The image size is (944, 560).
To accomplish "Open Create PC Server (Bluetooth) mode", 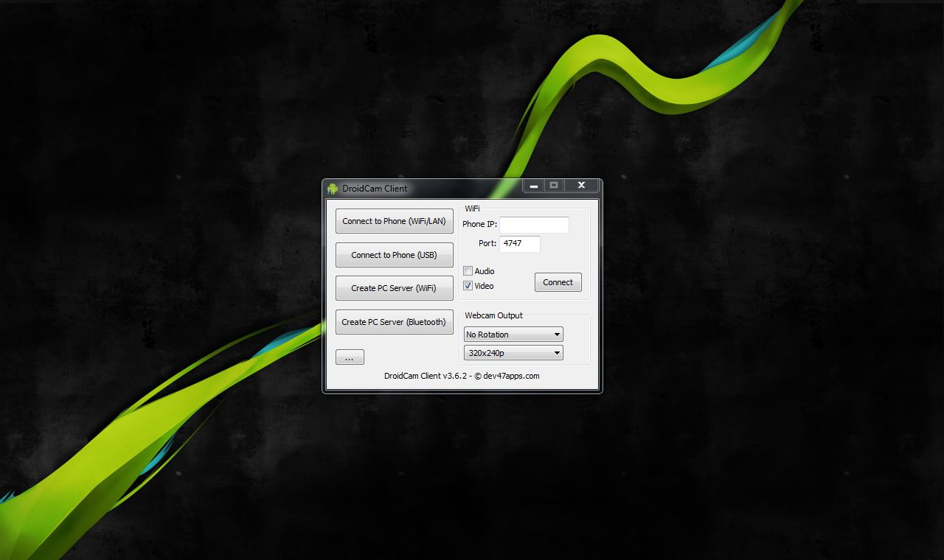I will click(x=395, y=322).
